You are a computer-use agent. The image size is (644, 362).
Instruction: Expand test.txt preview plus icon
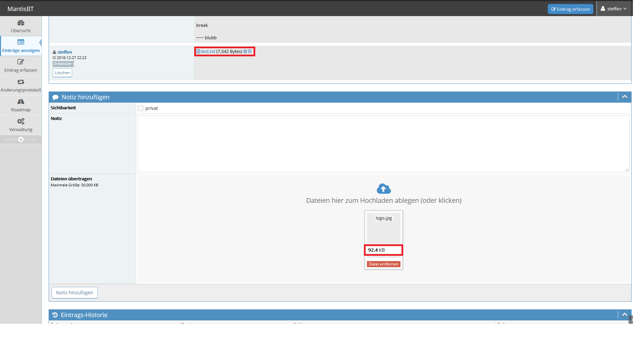[250, 51]
